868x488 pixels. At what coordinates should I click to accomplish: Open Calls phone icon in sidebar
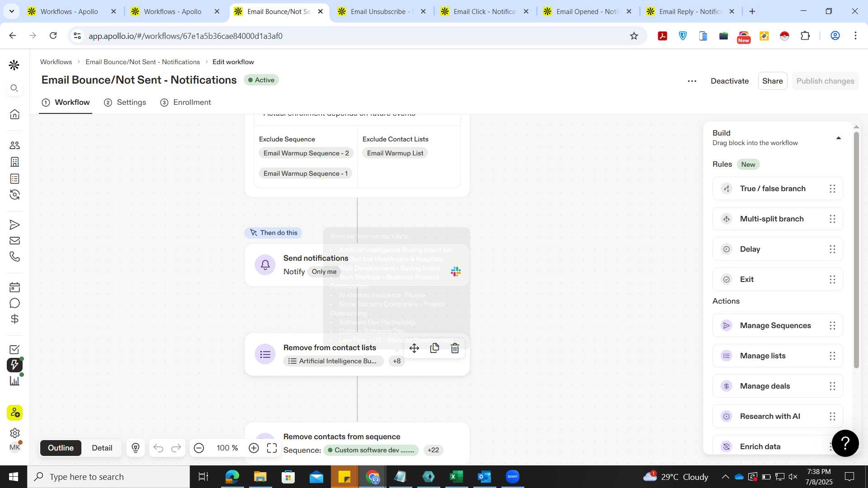[14, 257]
